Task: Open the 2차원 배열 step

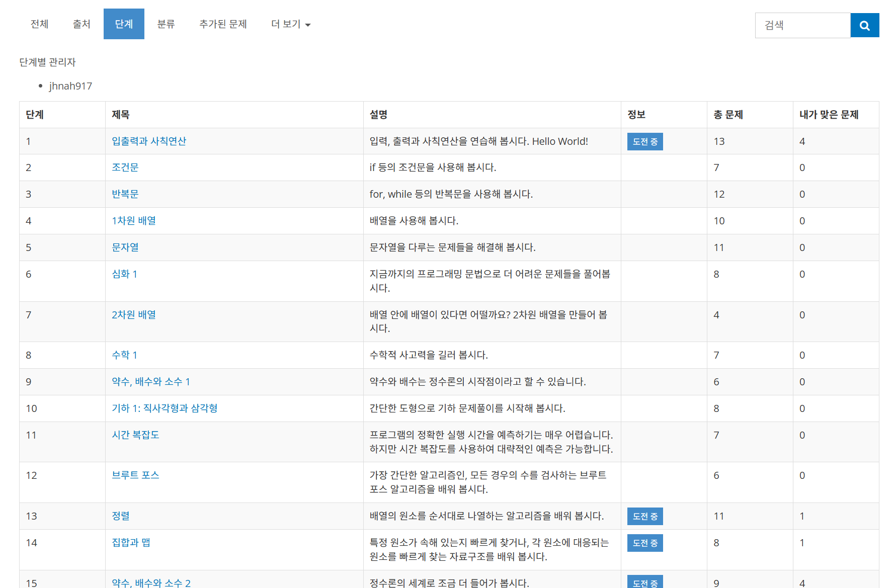Action: point(133,314)
